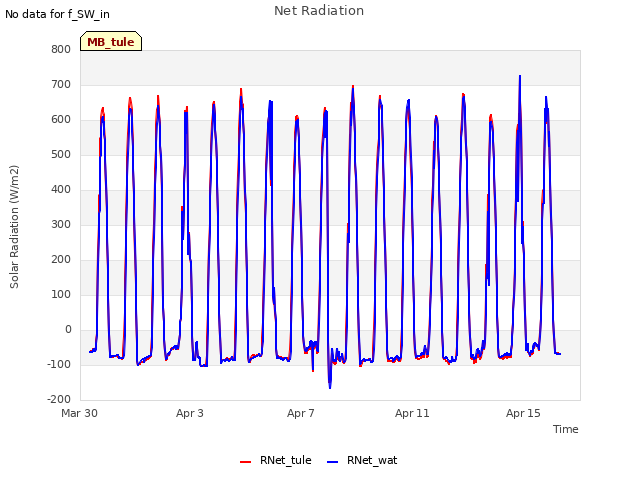Click the Net Radiation chart title

pyautogui.click(x=319, y=11)
